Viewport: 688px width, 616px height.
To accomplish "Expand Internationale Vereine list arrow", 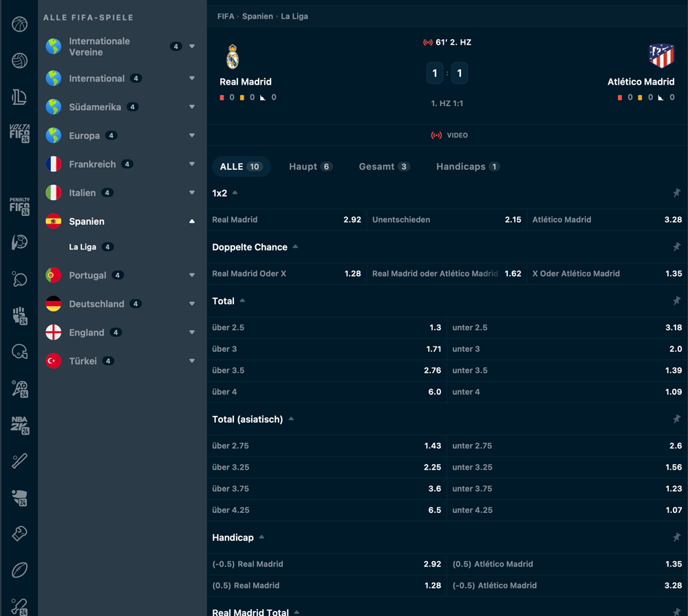I will (x=192, y=46).
